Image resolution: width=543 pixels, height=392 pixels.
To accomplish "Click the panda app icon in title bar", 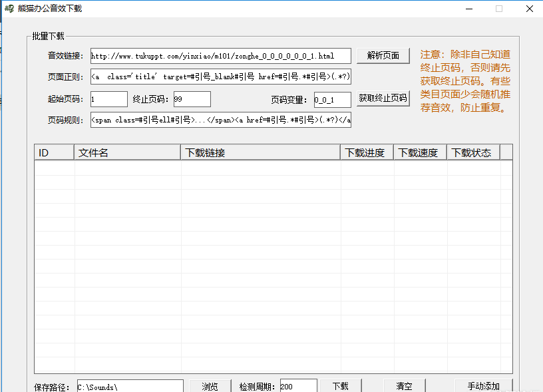I will pyautogui.click(x=9, y=8).
